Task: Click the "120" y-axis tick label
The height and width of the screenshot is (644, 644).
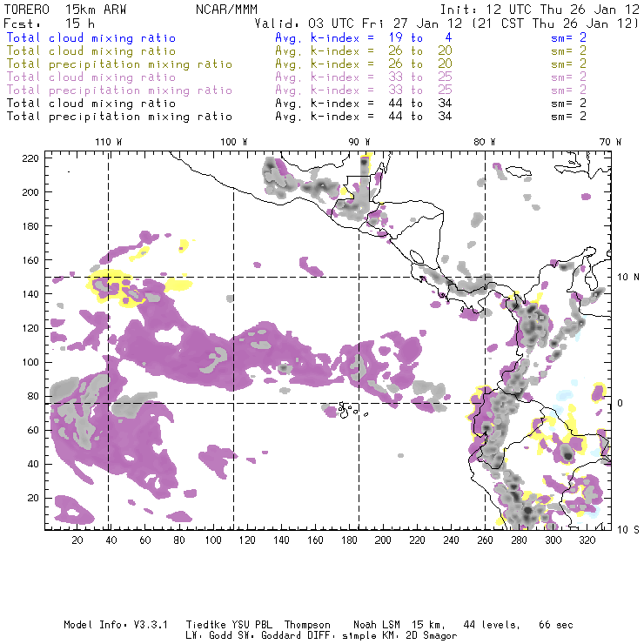Action: click(30, 328)
